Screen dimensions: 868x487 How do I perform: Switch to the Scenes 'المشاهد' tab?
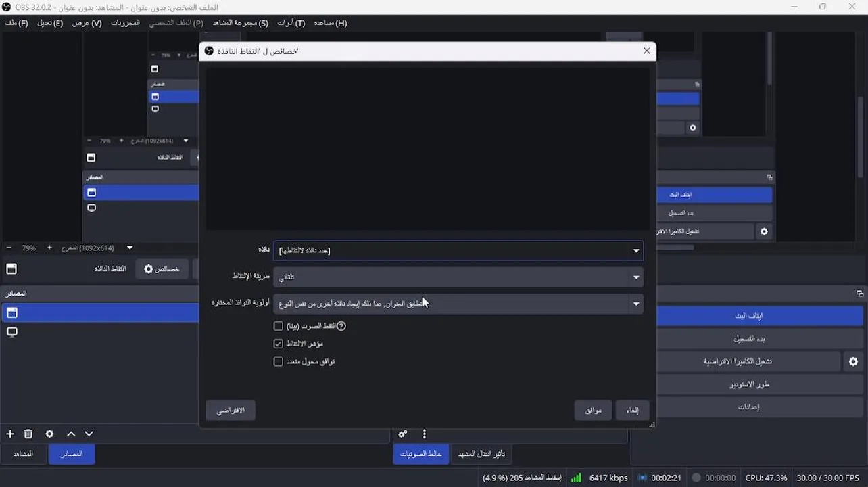24,454
